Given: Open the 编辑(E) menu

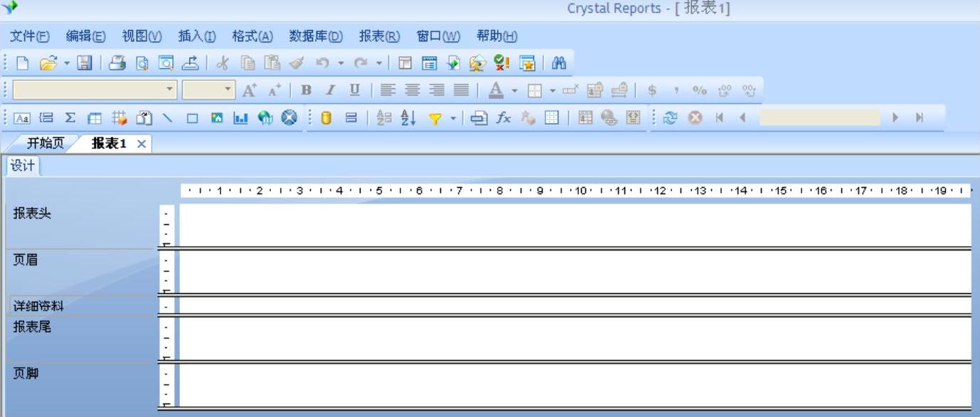Looking at the screenshot, I should (x=86, y=36).
